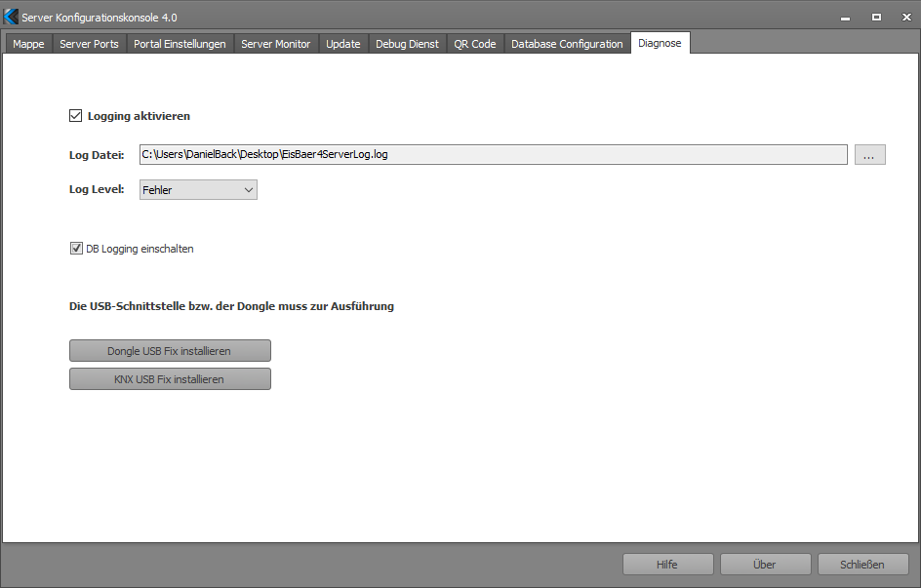Open the Portal Einstellungen tab
The image size is (921, 588).
click(x=180, y=44)
